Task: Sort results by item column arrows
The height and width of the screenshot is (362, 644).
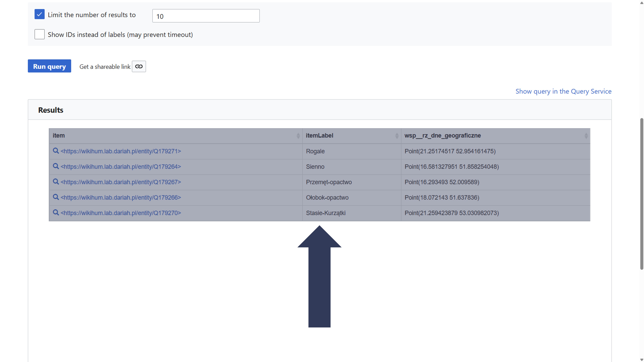Action: click(298, 136)
